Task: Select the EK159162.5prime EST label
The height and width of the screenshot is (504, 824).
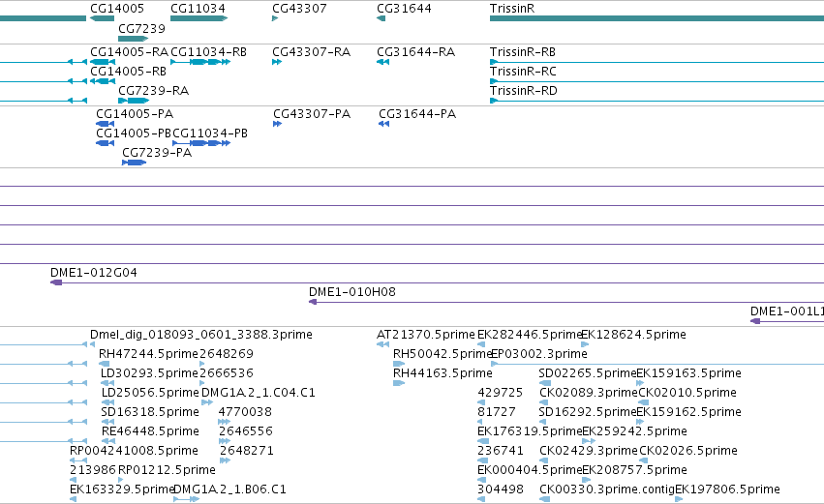Action: click(x=689, y=412)
